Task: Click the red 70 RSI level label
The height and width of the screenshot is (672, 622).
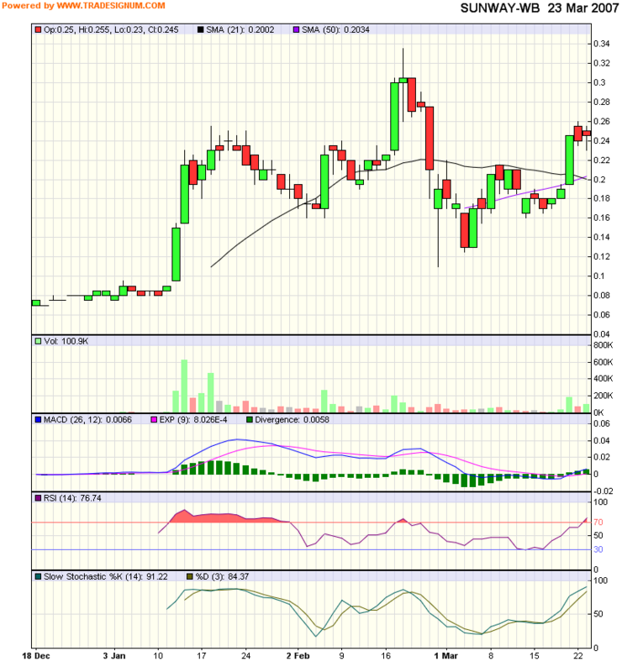Action: (x=598, y=522)
